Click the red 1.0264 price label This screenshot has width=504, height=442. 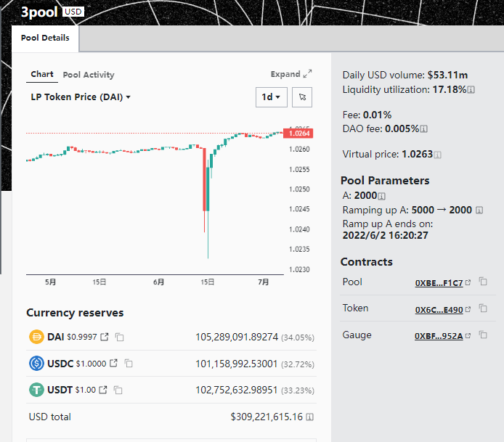coord(299,133)
